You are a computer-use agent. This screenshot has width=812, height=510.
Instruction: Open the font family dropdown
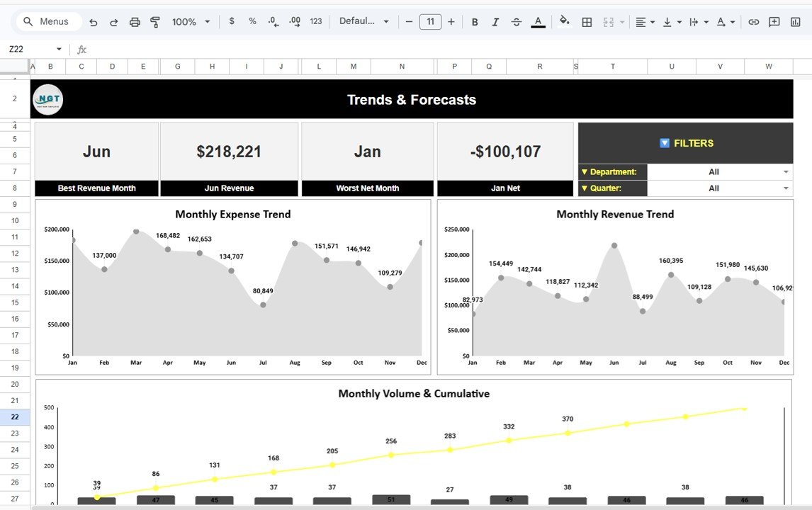[363, 22]
